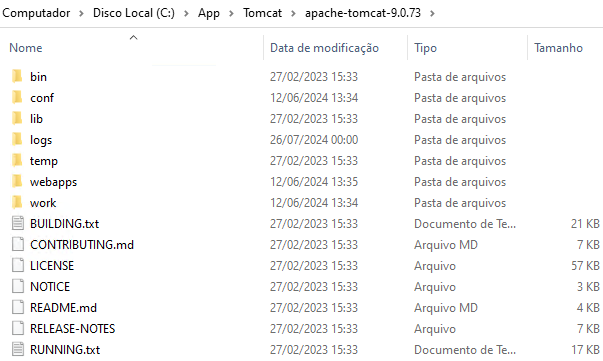The height and width of the screenshot is (361, 603).
Task: Click logs date 26/07/2024 00:00
Action: pyautogui.click(x=314, y=140)
